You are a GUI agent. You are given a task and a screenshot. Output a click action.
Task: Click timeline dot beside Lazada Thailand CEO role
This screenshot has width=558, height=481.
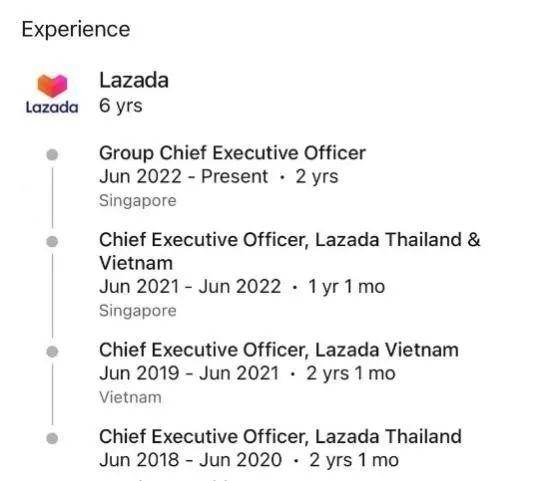coord(52,438)
